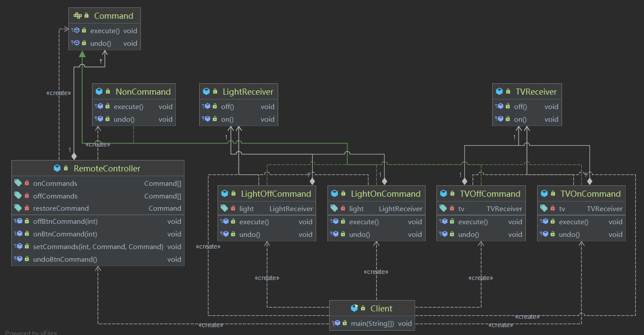
Task: Select the TVReceiver class title
Action: [536, 92]
